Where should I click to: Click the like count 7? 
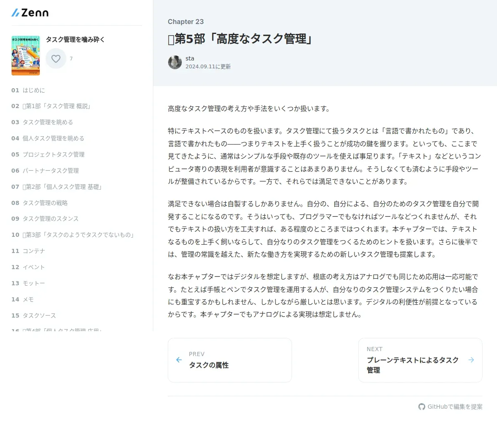(x=71, y=59)
